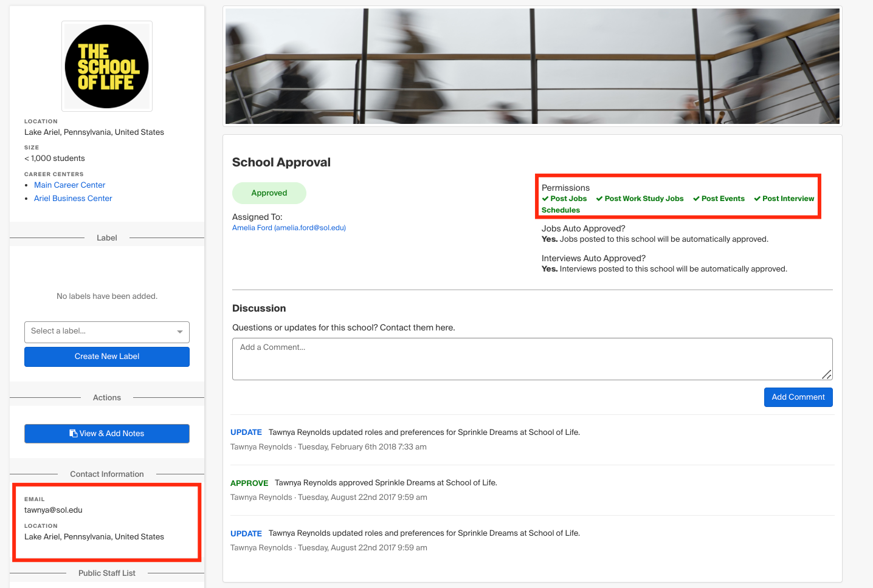Click the Post Jobs checkmark icon
Image resolution: width=873 pixels, height=588 pixels.
[x=545, y=199]
